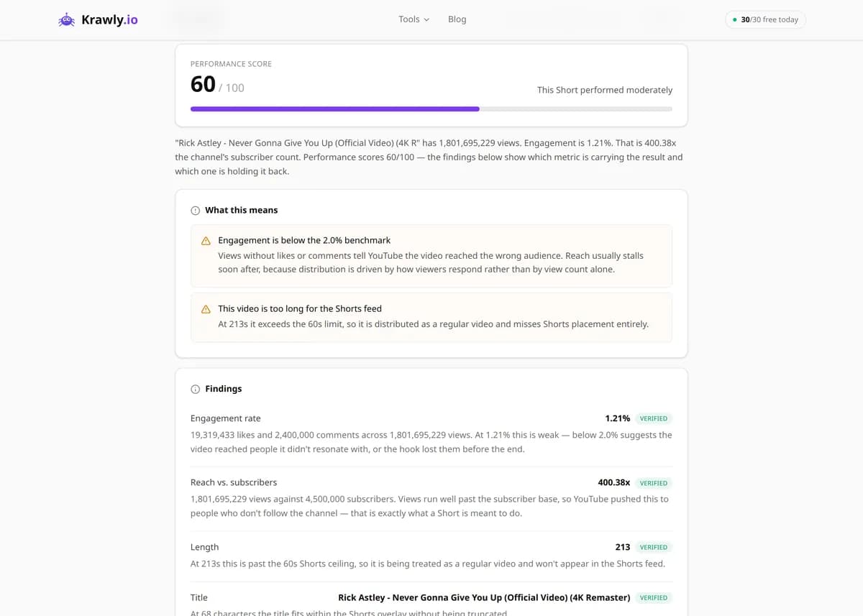Click the VERIFIED badge for Reach vs. subscribers
The image size is (863, 616).
(654, 483)
